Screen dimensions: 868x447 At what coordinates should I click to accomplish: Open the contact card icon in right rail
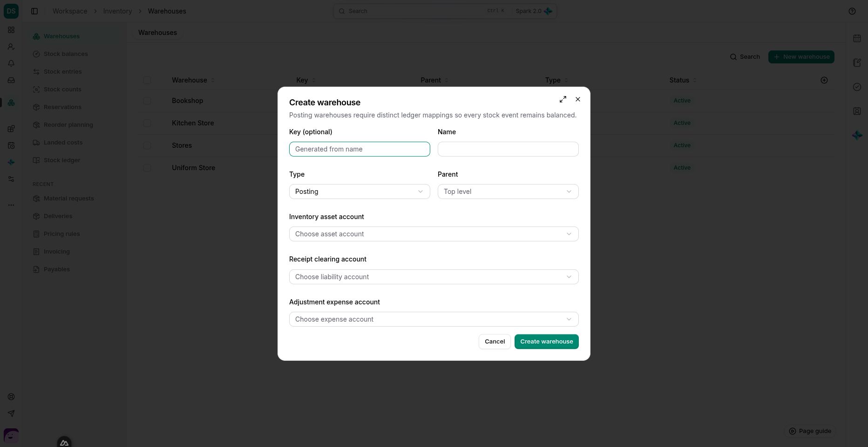point(857,111)
